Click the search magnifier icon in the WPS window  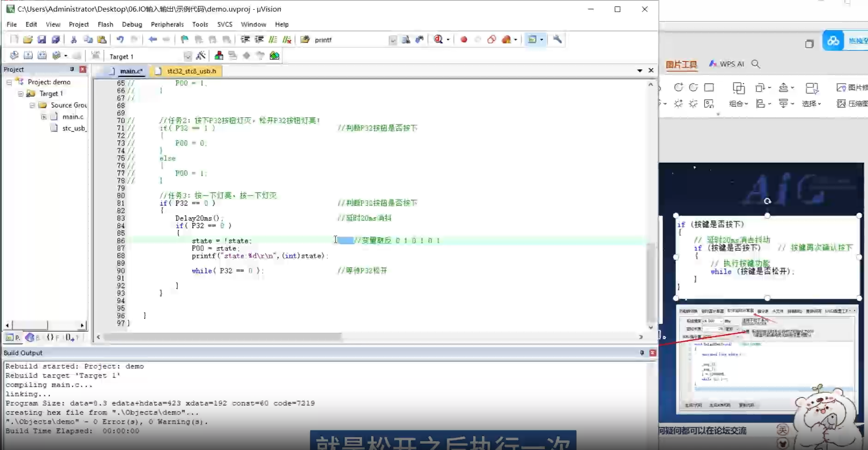[x=755, y=64]
